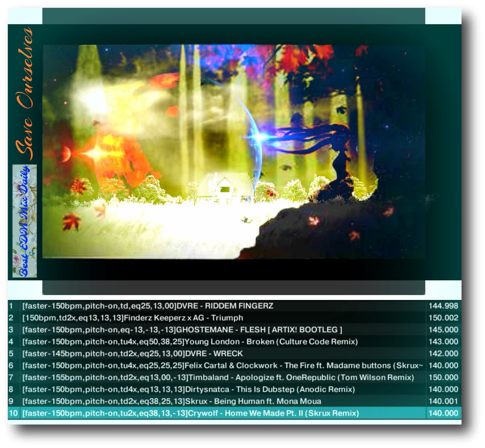The image size is (485, 448).
Task: Click the Best EDM Mix Daily label
Action: [25, 221]
